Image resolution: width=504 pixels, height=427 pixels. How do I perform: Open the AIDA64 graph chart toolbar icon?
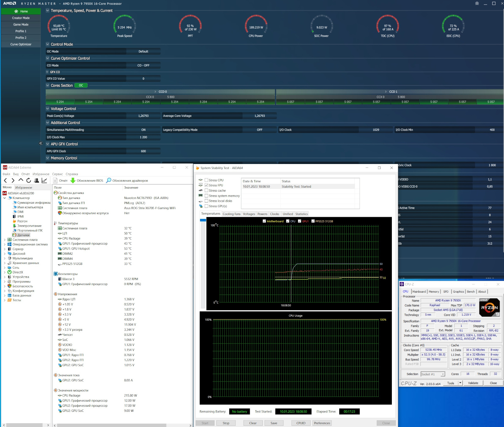point(44,180)
